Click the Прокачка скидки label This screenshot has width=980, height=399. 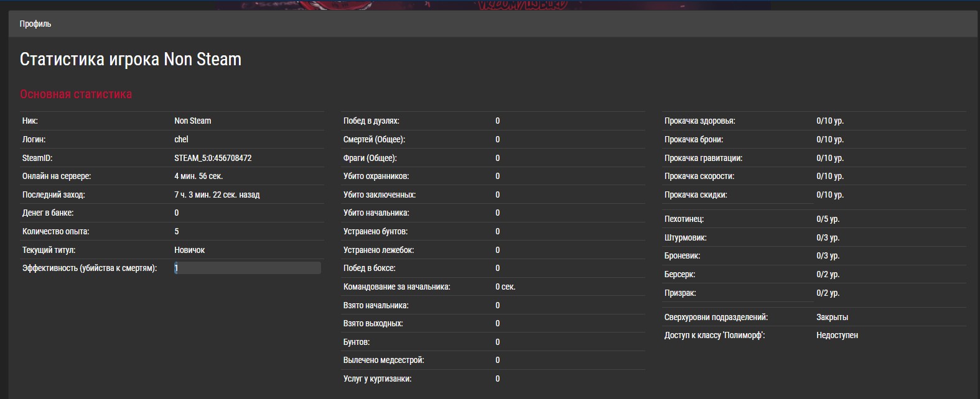click(x=695, y=195)
